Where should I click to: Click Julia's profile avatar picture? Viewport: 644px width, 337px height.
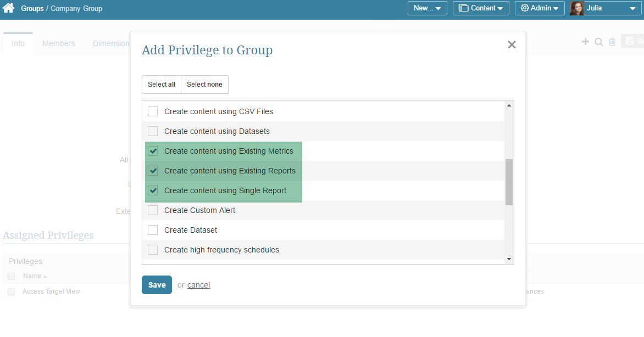click(576, 8)
